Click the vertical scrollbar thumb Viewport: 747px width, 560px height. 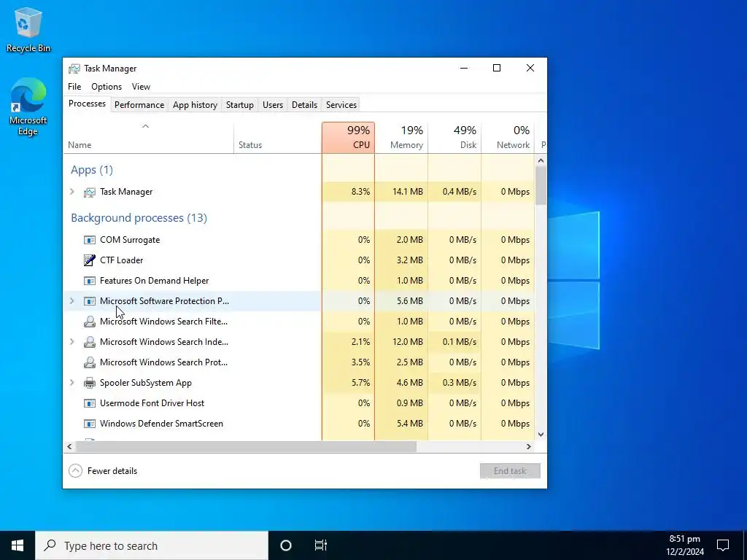point(541,185)
